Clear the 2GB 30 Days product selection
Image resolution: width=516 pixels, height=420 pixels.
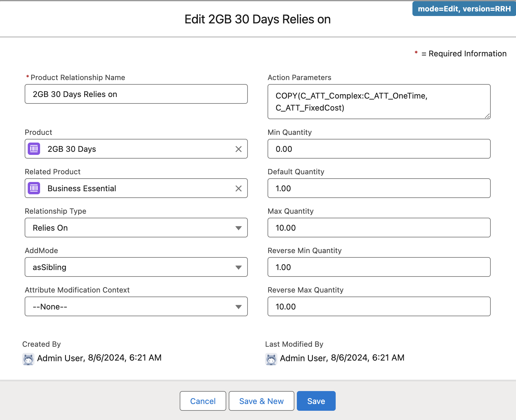[239, 149]
